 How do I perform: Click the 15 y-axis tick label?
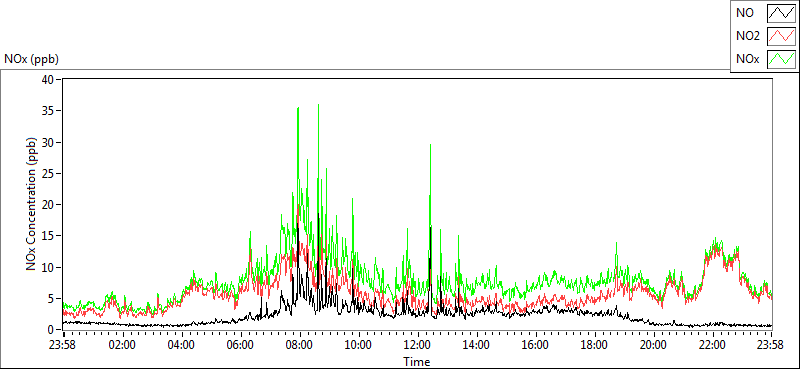point(48,236)
